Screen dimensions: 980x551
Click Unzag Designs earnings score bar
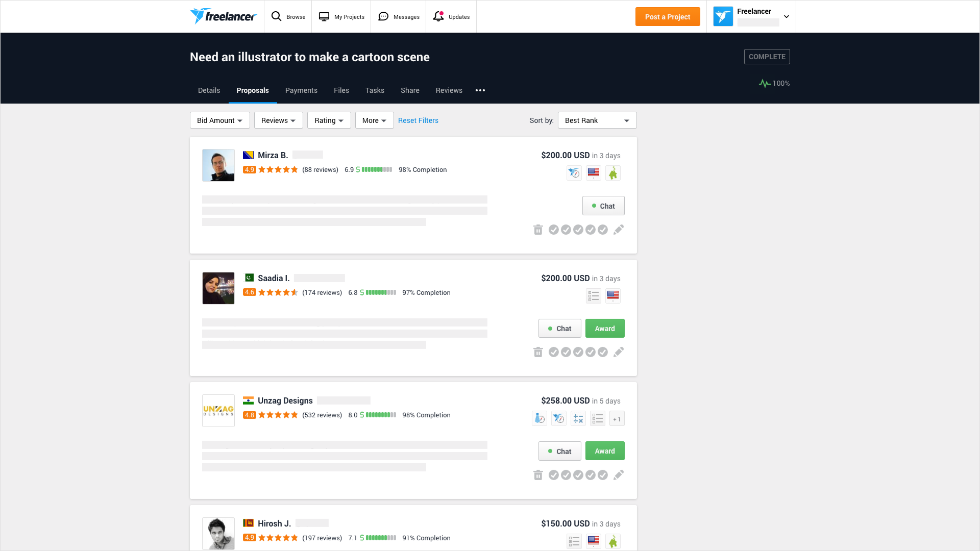[x=380, y=415]
